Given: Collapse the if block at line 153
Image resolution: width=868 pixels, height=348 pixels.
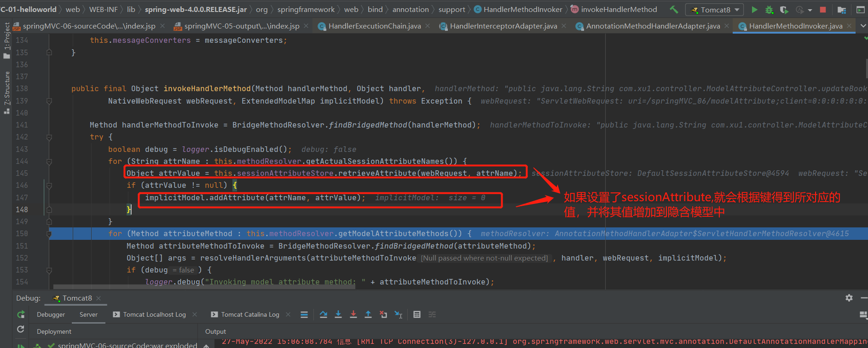Looking at the screenshot, I should tap(49, 270).
